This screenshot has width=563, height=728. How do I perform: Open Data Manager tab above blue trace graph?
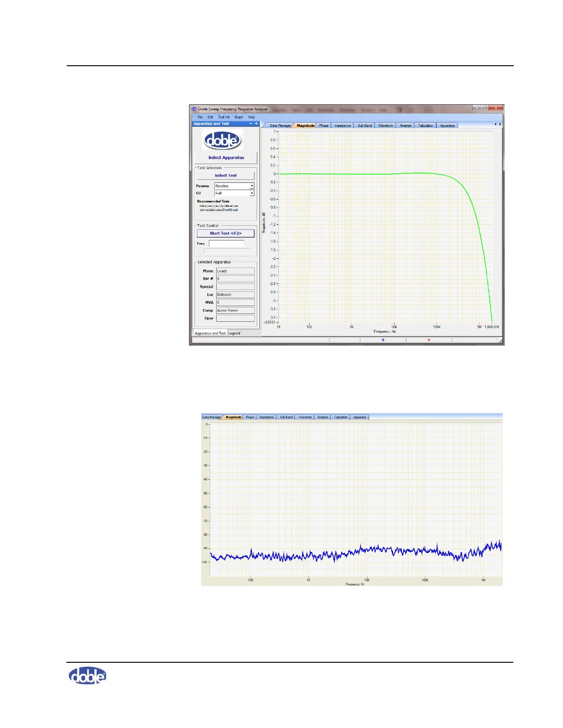click(212, 417)
